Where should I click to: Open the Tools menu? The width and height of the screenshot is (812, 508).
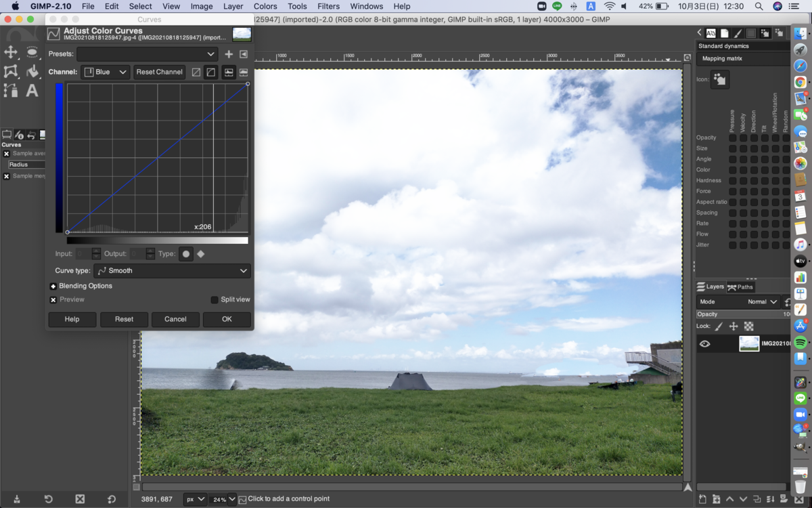pyautogui.click(x=297, y=6)
